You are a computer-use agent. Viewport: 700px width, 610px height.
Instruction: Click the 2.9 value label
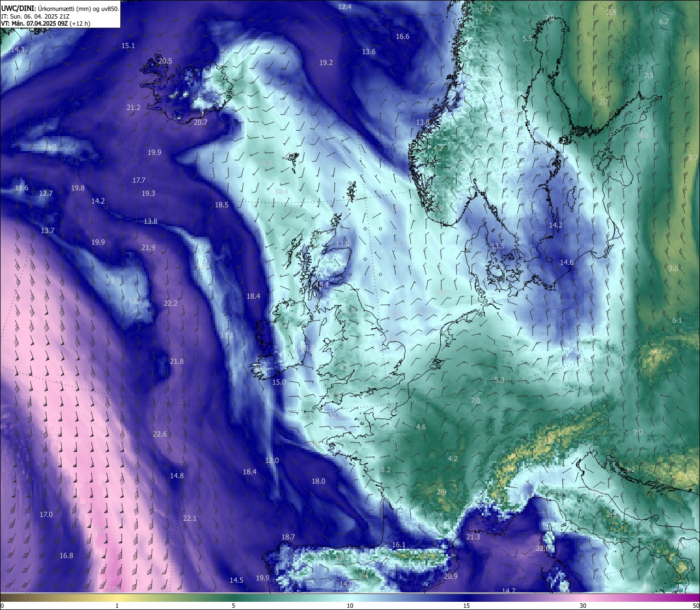pyautogui.click(x=441, y=492)
